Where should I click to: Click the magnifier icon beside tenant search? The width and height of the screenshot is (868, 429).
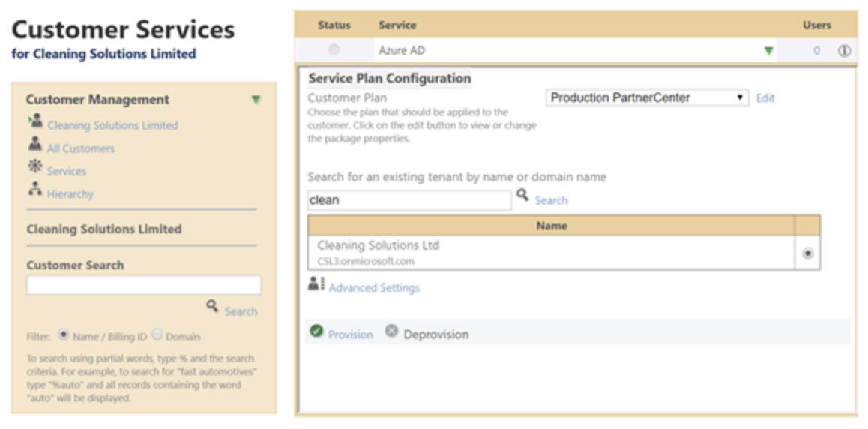tap(522, 195)
